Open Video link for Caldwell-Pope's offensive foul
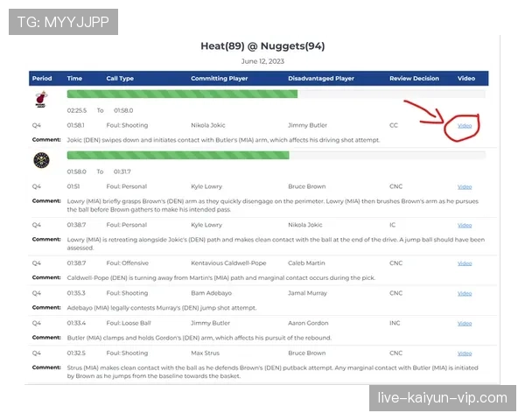This screenshot has width=525, height=420. pos(465,262)
